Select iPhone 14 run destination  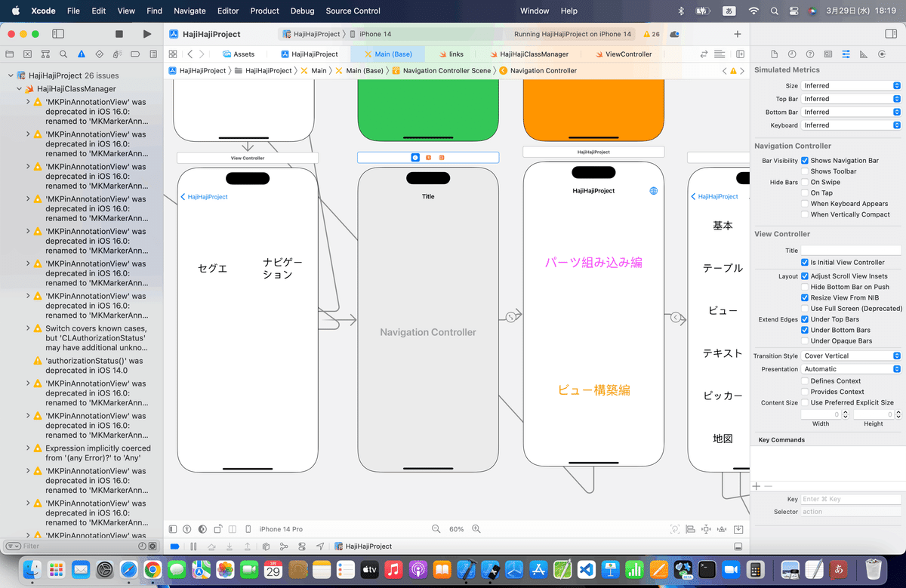(x=370, y=34)
